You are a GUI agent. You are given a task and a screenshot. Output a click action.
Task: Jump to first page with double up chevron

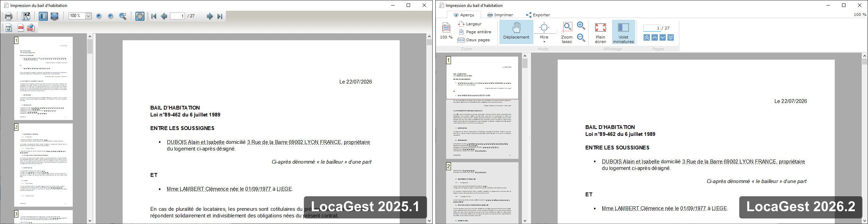[647, 37]
